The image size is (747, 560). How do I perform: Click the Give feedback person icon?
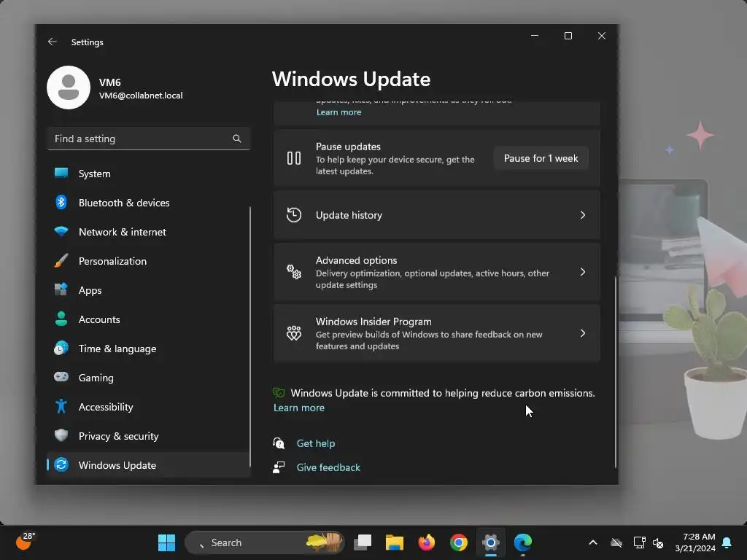pos(279,467)
